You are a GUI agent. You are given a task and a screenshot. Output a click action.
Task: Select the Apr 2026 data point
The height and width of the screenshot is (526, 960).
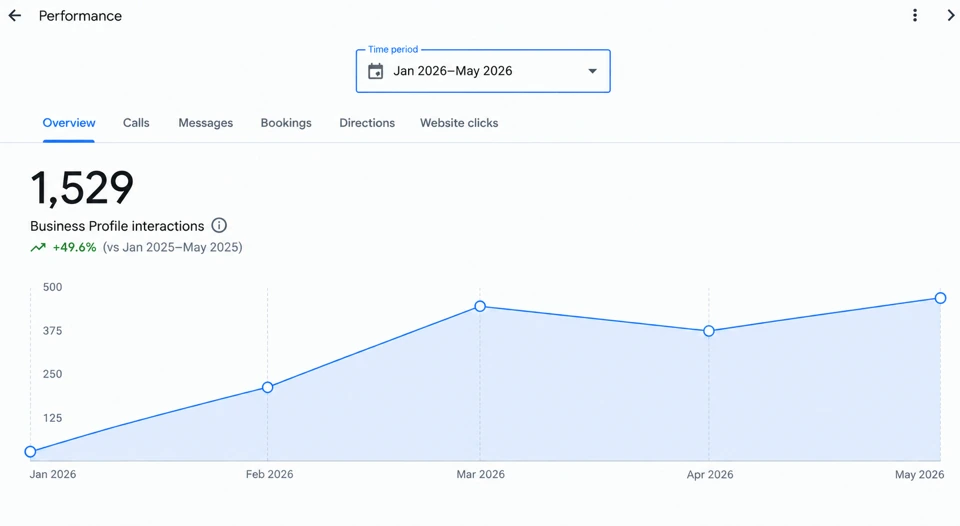pos(708,331)
